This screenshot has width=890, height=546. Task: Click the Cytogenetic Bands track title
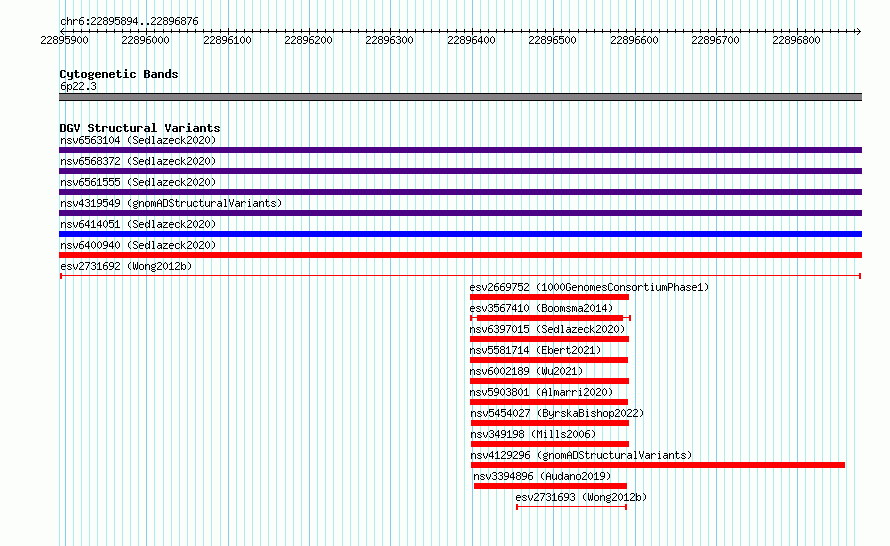(119, 74)
